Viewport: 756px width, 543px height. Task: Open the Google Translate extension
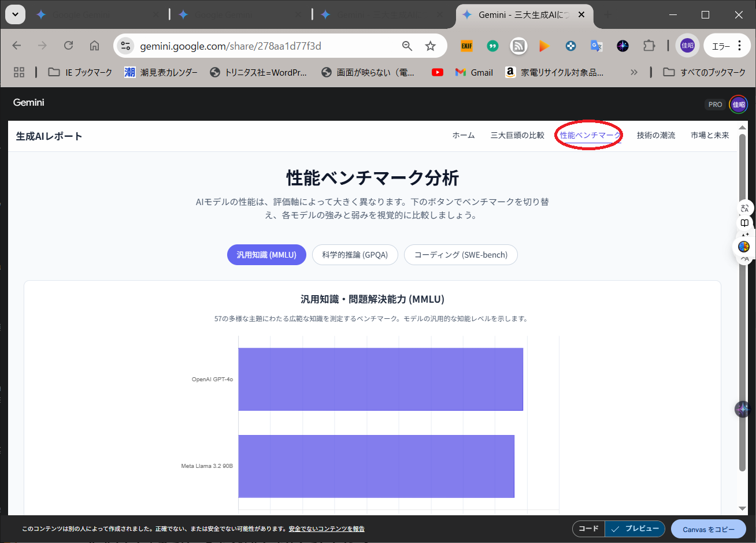click(x=596, y=46)
